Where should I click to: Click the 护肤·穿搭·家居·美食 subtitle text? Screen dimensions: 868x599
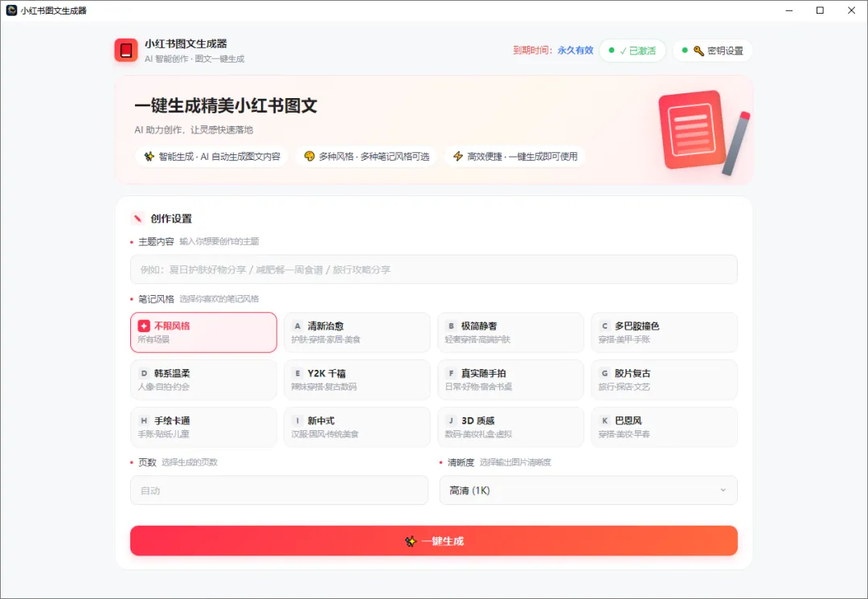coord(325,339)
